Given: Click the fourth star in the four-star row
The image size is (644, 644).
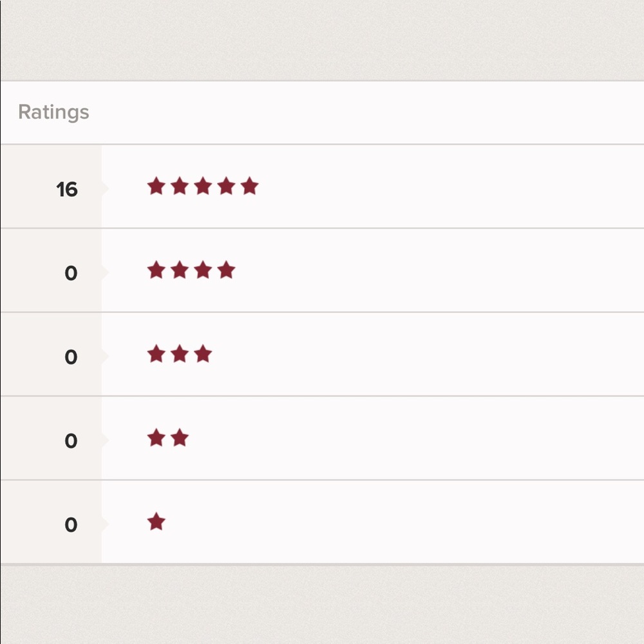Looking at the screenshot, I should [226, 270].
